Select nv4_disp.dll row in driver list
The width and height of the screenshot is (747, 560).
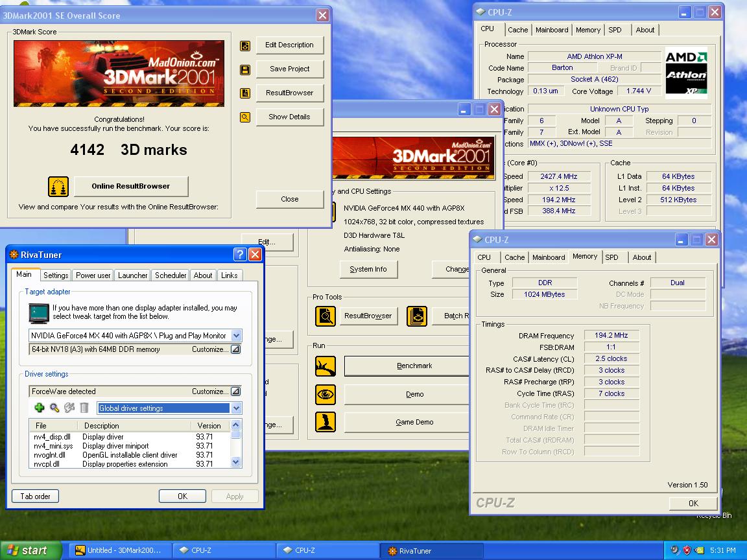[x=129, y=437]
